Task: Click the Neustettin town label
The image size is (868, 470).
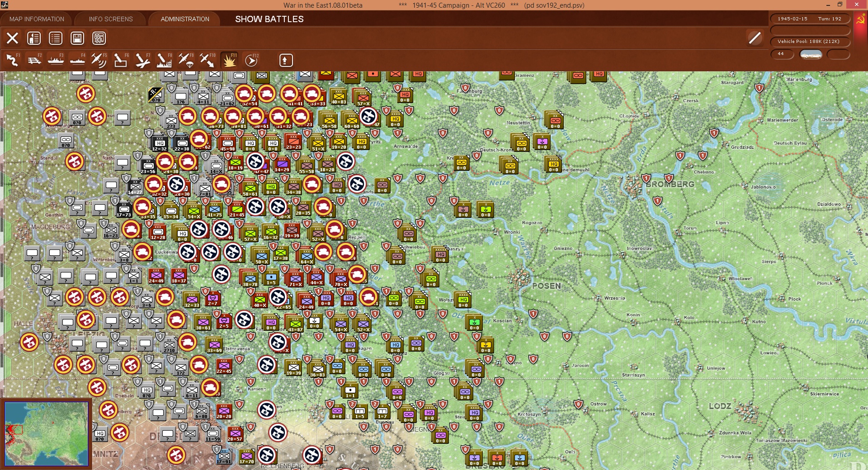Action: [x=518, y=123]
